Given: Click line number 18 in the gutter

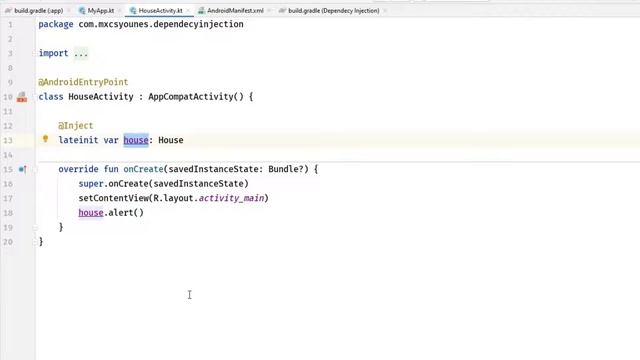Looking at the screenshot, I should click(x=8, y=213).
